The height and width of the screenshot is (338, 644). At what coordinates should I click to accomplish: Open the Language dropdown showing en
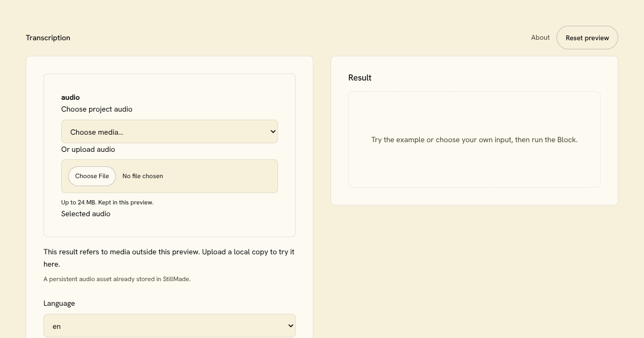pyautogui.click(x=170, y=326)
